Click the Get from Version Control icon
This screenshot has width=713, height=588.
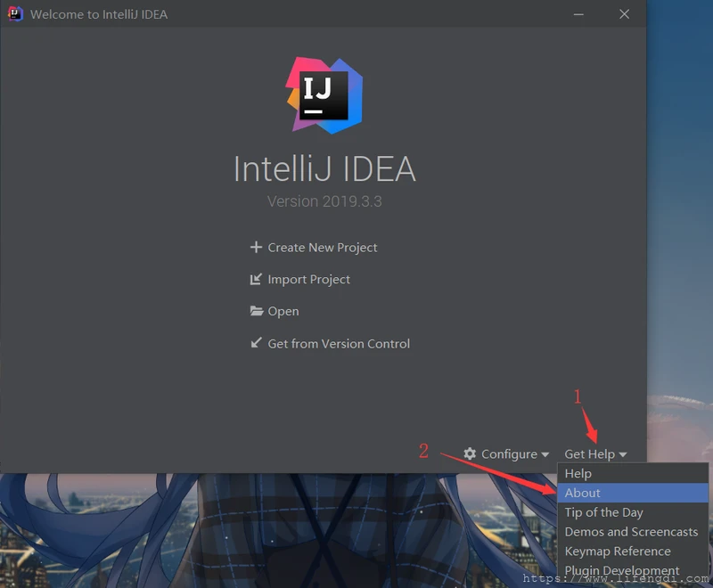pos(256,344)
